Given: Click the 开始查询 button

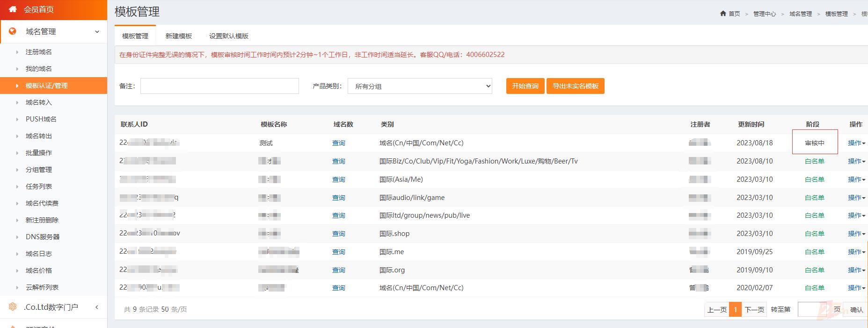Looking at the screenshot, I should coord(525,86).
